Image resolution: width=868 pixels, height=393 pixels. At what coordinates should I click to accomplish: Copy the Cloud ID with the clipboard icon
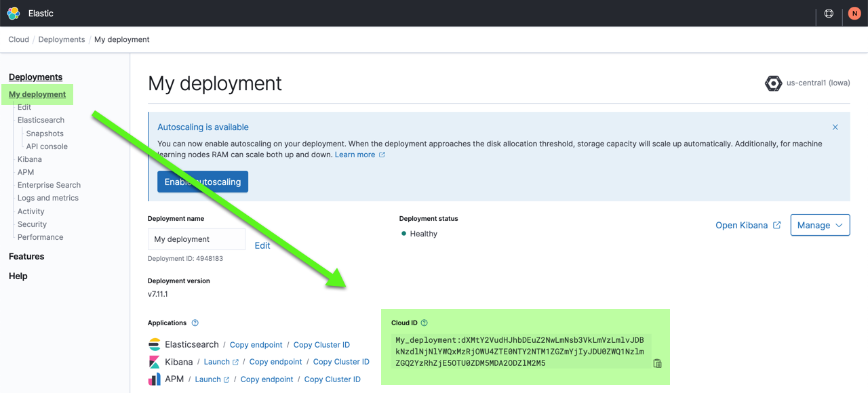[656, 363]
